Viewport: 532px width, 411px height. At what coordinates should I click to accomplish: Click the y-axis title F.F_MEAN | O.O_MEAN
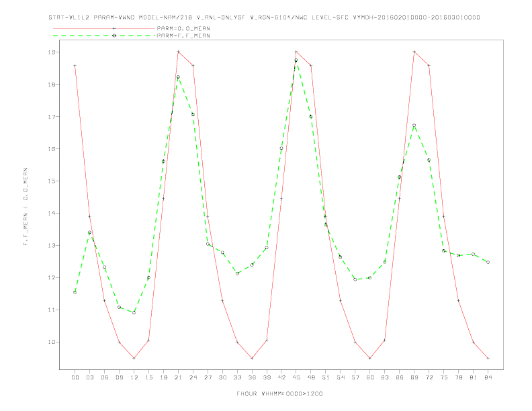click(x=26, y=207)
